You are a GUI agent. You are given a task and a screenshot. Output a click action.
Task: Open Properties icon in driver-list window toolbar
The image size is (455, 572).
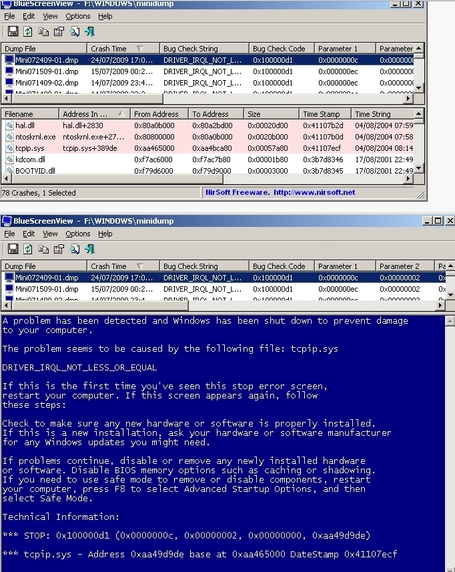pyautogui.click(x=59, y=32)
